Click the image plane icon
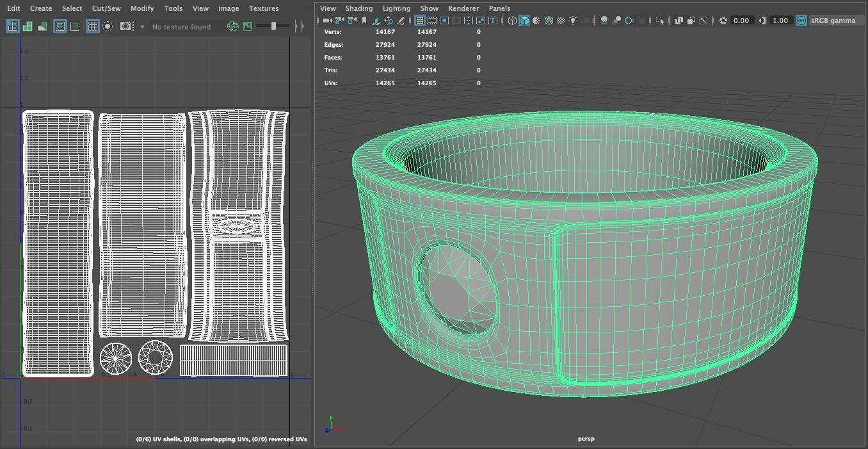 (376, 20)
